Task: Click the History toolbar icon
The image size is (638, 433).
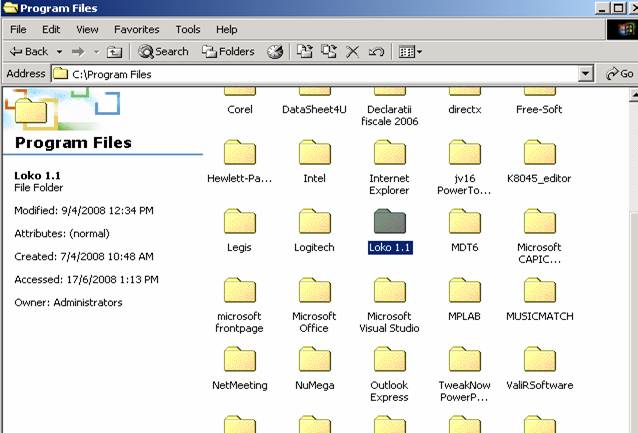Action: pos(275,52)
